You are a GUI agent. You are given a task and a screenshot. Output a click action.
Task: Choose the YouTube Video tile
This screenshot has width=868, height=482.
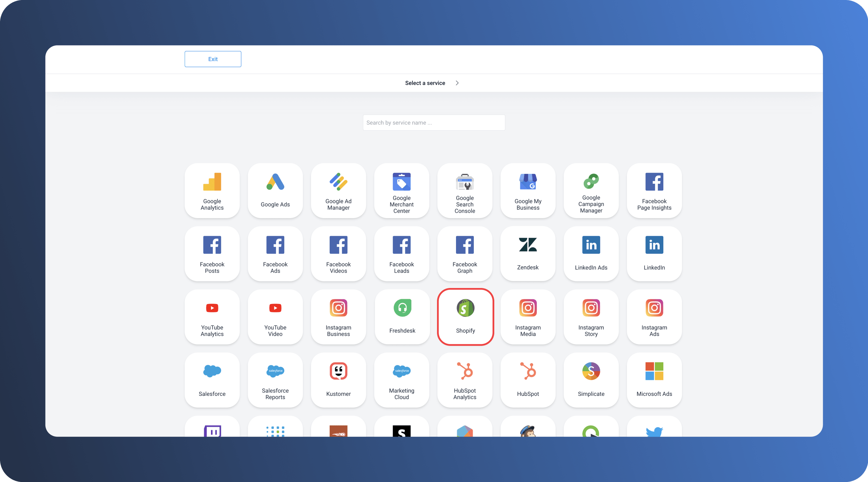tap(275, 317)
